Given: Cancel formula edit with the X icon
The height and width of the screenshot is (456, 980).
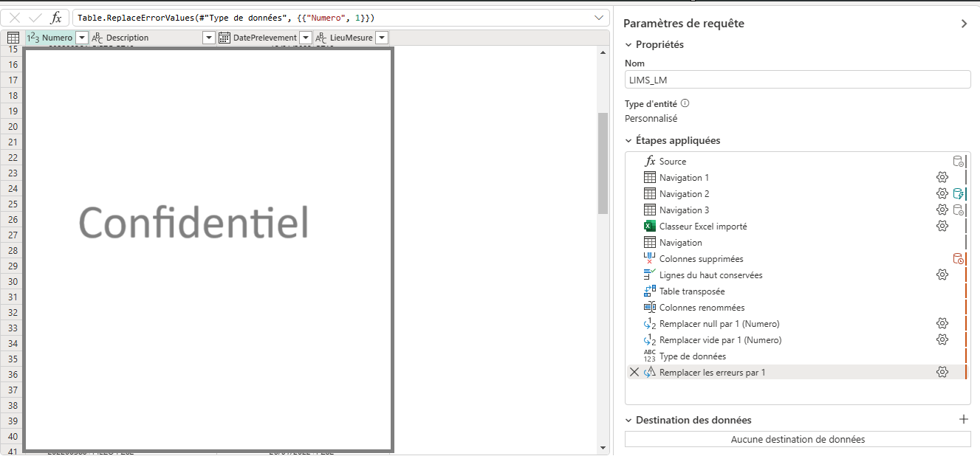Looking at the screenshot, I should [x=15, y=18].
